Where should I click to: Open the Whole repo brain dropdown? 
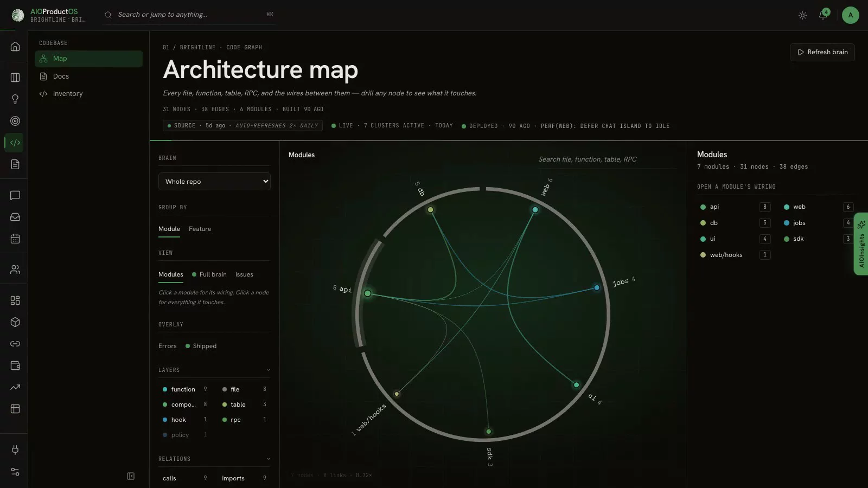point(214,182)
